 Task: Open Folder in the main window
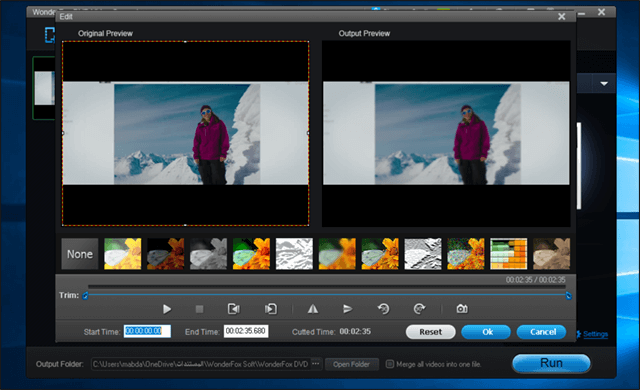coord(351,364)
